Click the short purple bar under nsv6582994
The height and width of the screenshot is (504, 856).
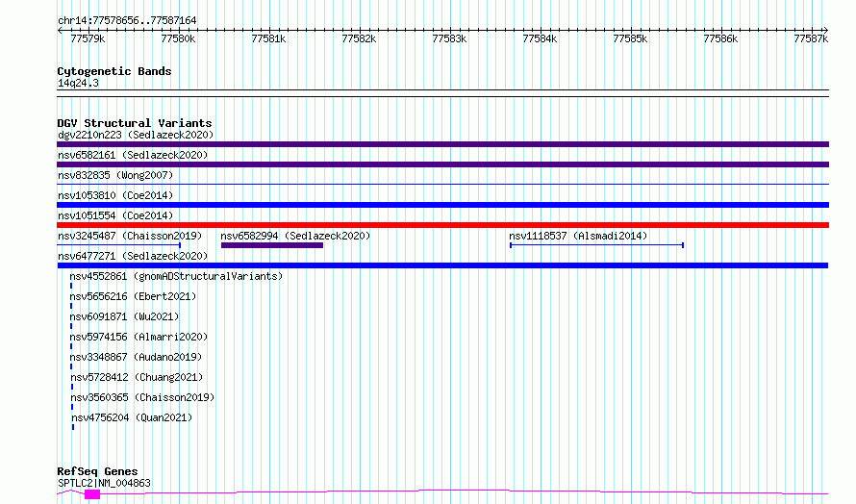pyautogui.click(x=272, y=245)
